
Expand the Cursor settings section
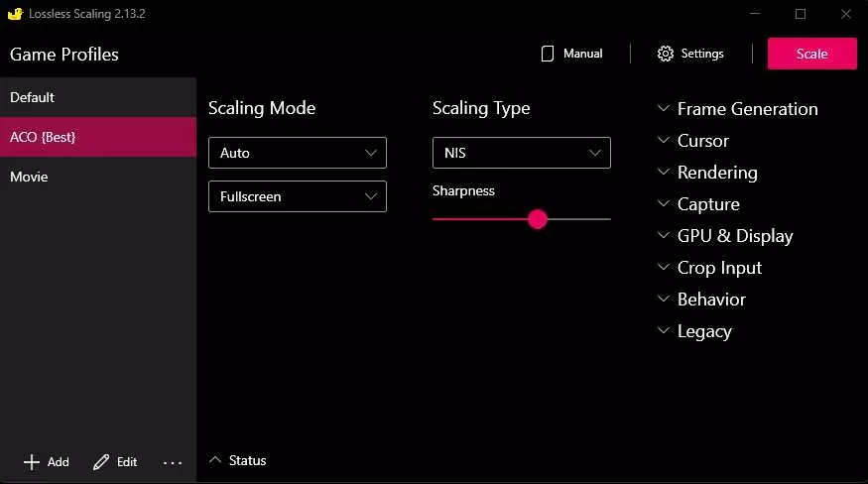(x=664, y=141)
